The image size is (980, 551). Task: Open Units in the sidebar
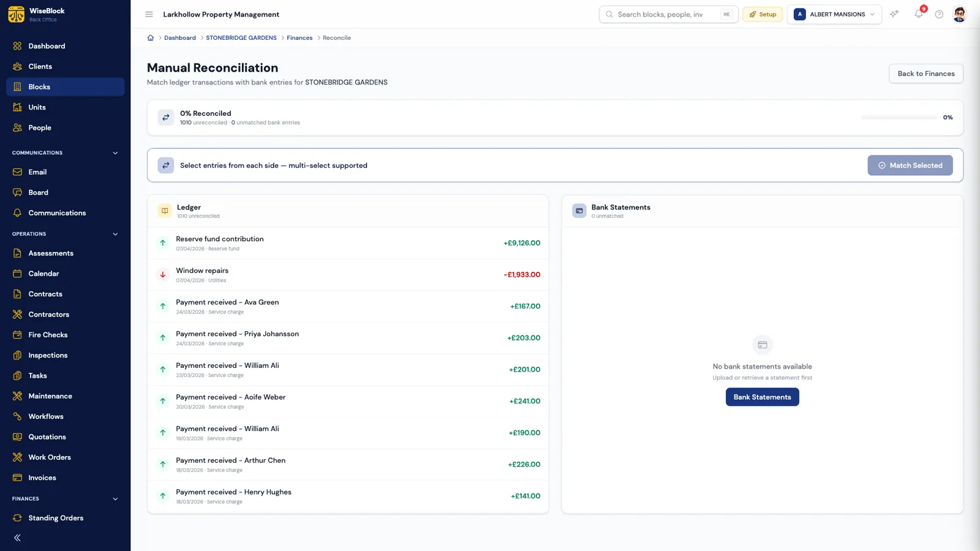point(65,107)
